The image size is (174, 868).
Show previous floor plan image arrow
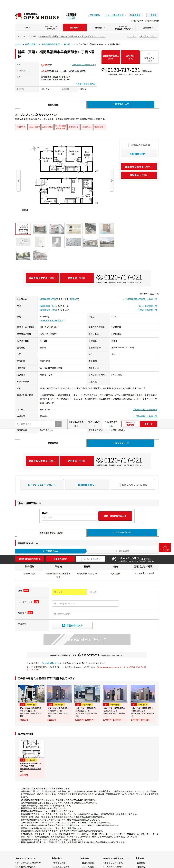pyautogui.click(x=18, y=181)
